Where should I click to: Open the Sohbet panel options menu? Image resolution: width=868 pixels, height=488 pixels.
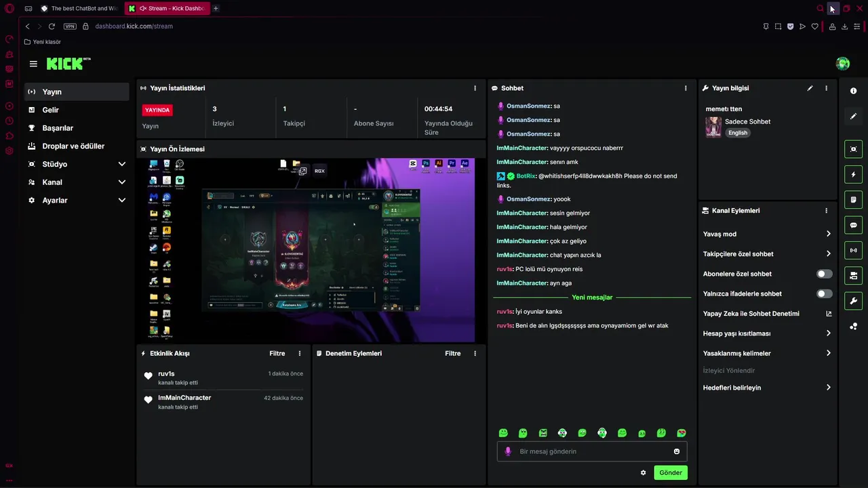(686, 88)
